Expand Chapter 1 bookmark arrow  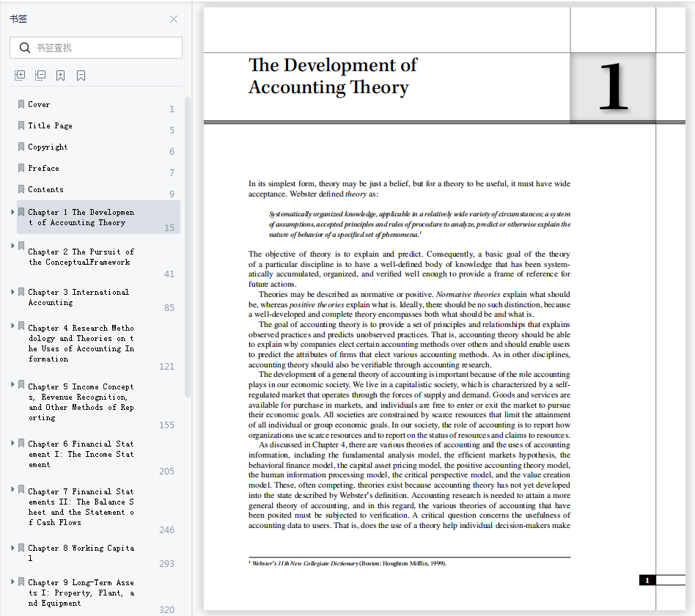point(12,212)
